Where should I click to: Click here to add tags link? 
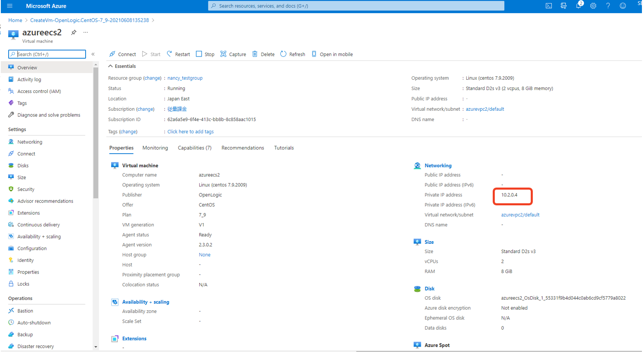click(x=191, y=132)
